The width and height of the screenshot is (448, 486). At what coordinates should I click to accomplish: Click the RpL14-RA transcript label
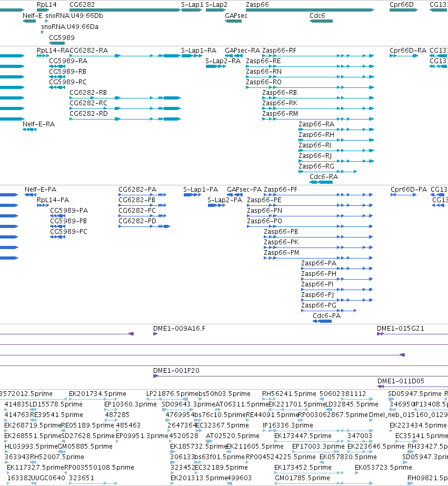click(x=53, y=51)
